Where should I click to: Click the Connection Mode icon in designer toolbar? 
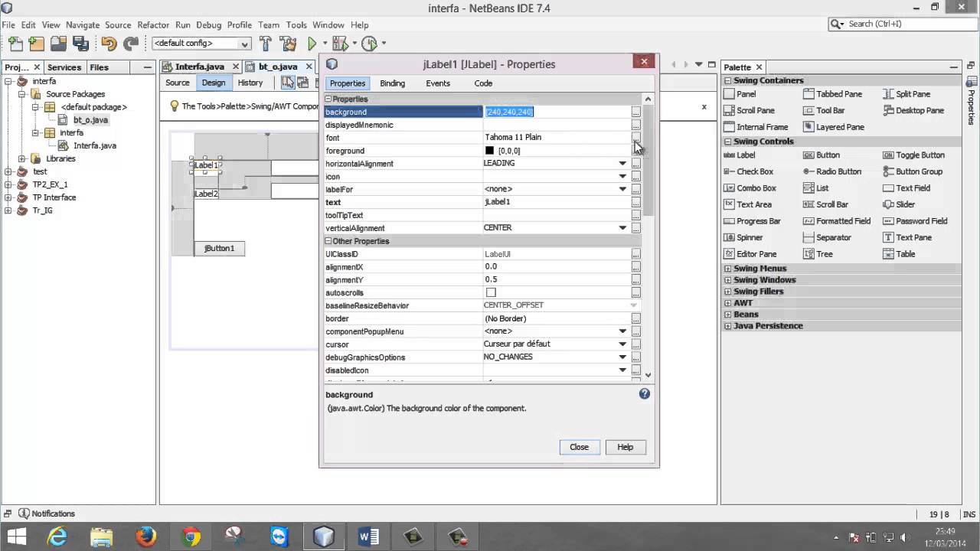tap(302, 83)
